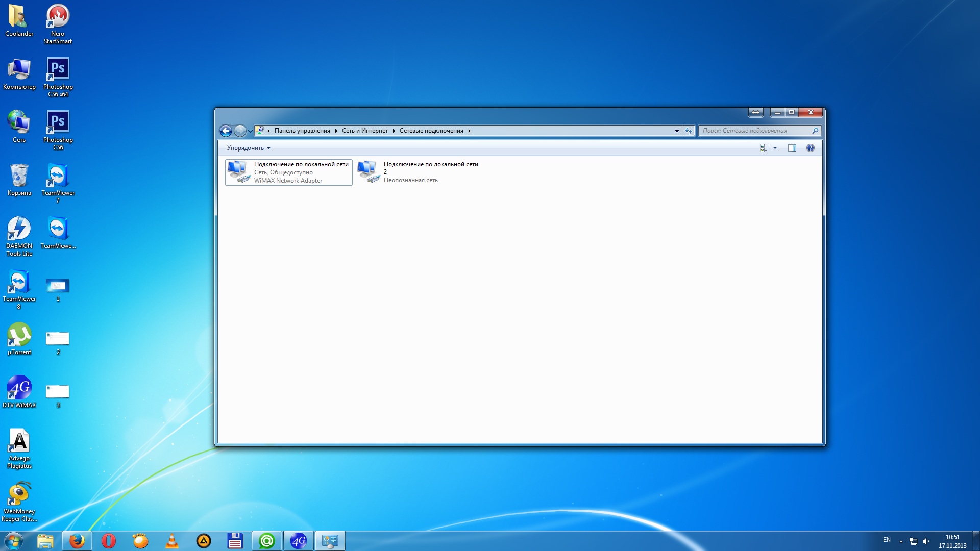
Task: Switch the EN language indicator
Action: coord(887,540)
